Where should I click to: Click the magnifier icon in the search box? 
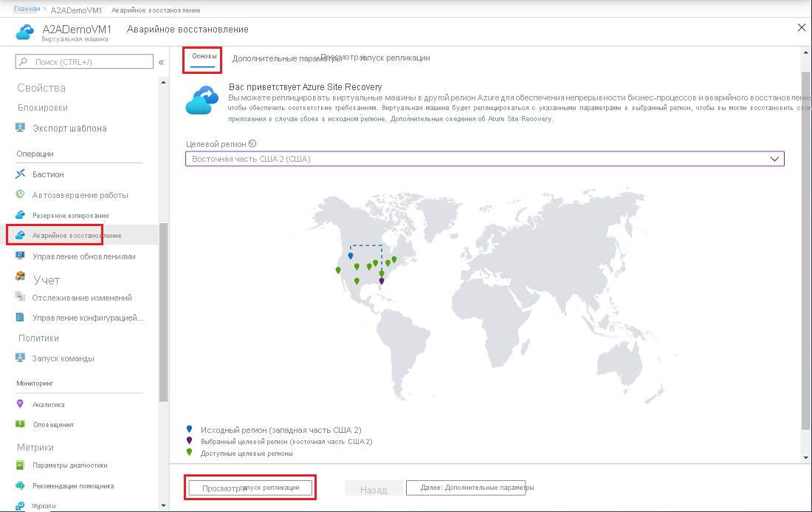[24, 61]
